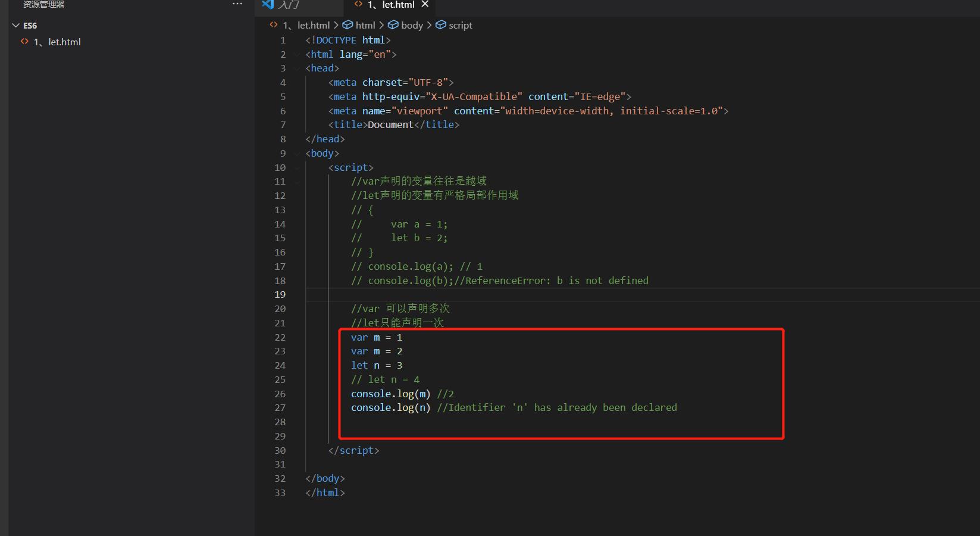Fold the html tag on line 2
Screen dimensions: 980x536
click(x=297, y=54)
